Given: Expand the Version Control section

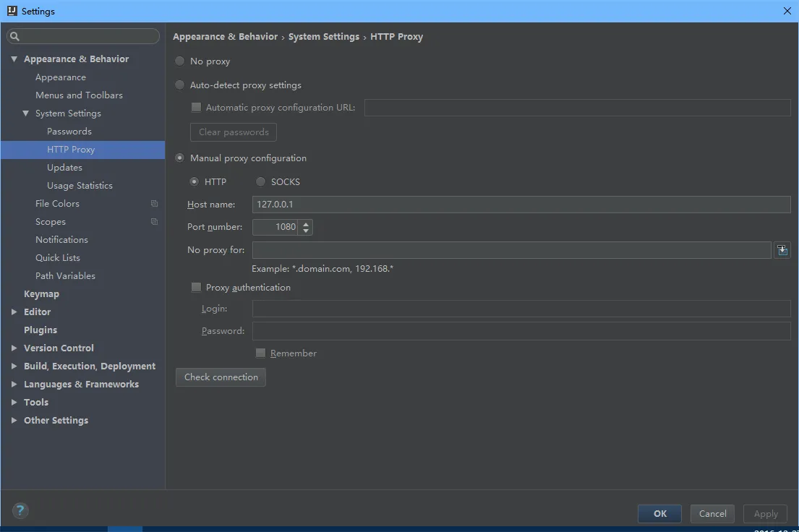Looking at the screenshot, I should click(x=14, y=348).
